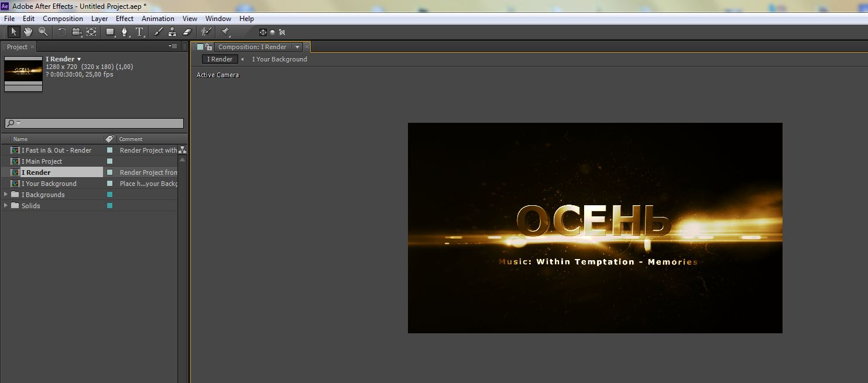Close the Composition viewer tab

point(307,47)
